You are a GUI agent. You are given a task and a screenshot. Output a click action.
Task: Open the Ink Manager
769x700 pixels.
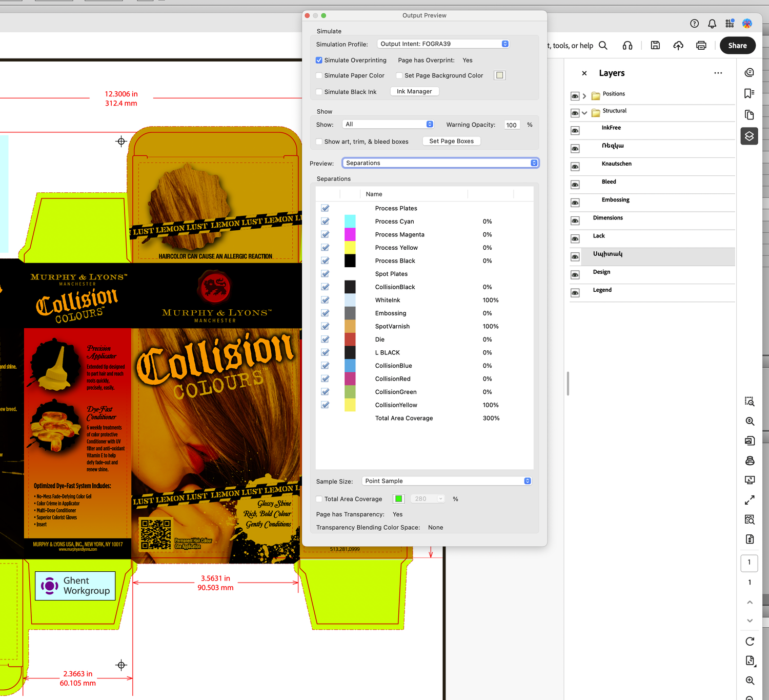click(414, 91)
